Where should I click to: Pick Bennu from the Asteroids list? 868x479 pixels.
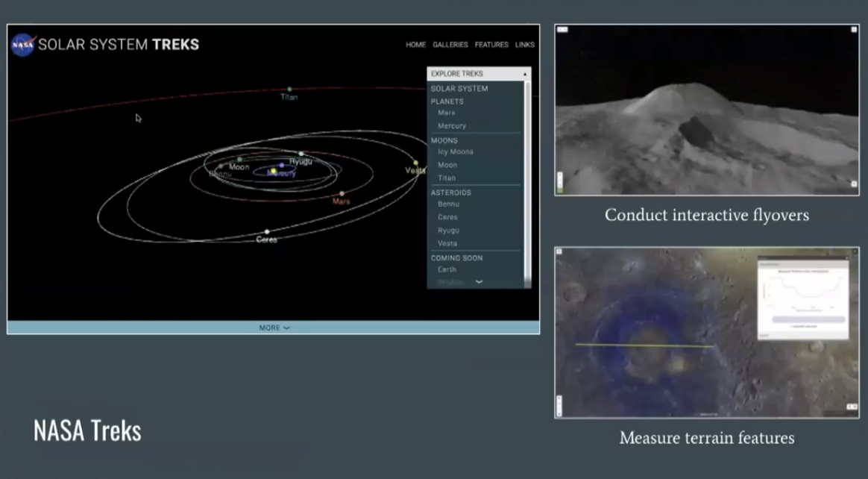(x=448, y=204)
